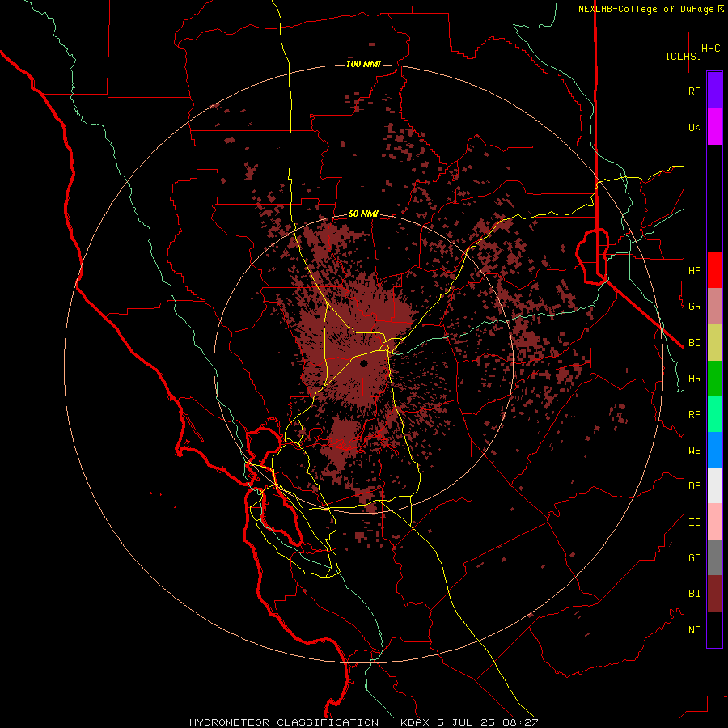Screen dimensions: 728x728
Task: Click the GR pink-brown legend swatch
Action: (714, 307)
